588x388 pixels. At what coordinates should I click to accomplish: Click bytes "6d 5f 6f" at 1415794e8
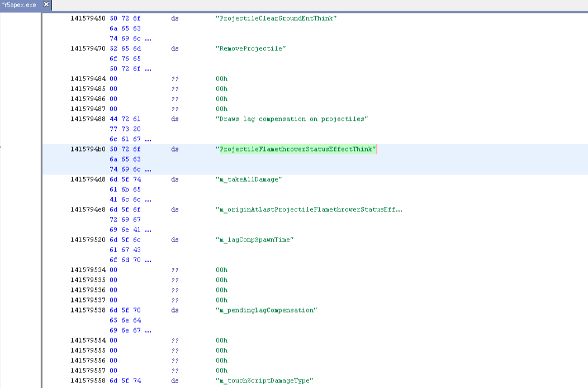click(125, 210)
